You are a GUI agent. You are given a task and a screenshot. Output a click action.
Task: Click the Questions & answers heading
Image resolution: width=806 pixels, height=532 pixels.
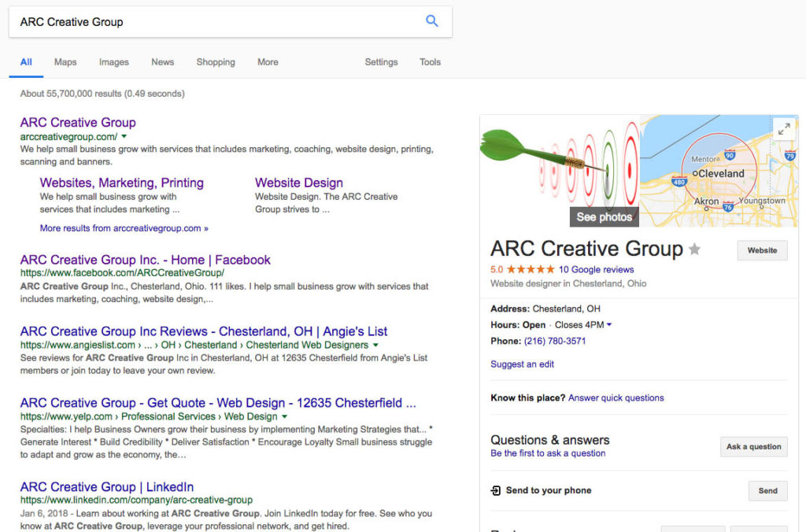coord(549,440)
